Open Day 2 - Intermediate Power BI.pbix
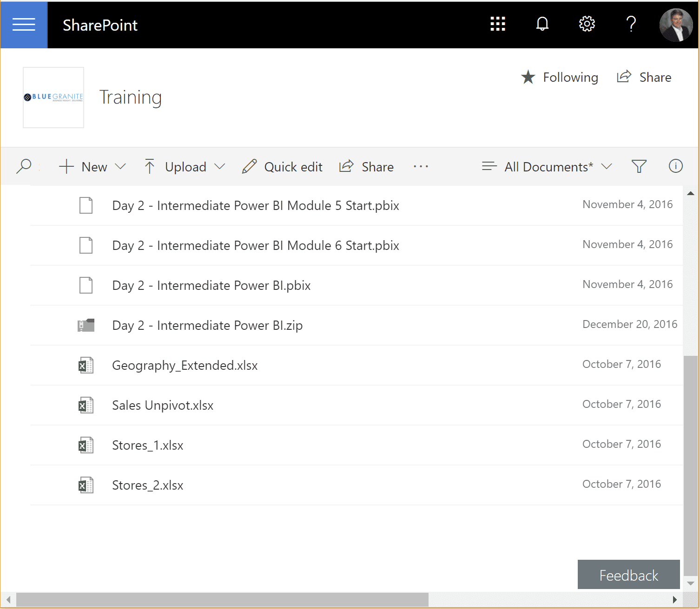 pos(211,286)
